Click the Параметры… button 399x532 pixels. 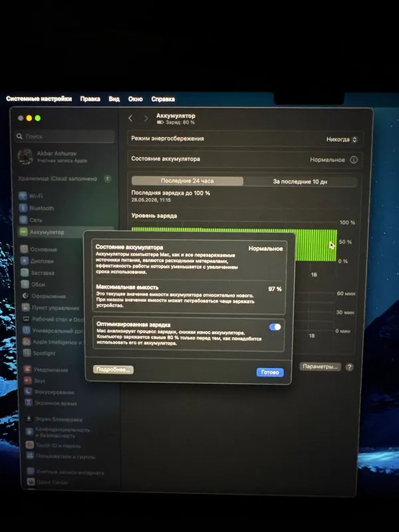(320, 366)
